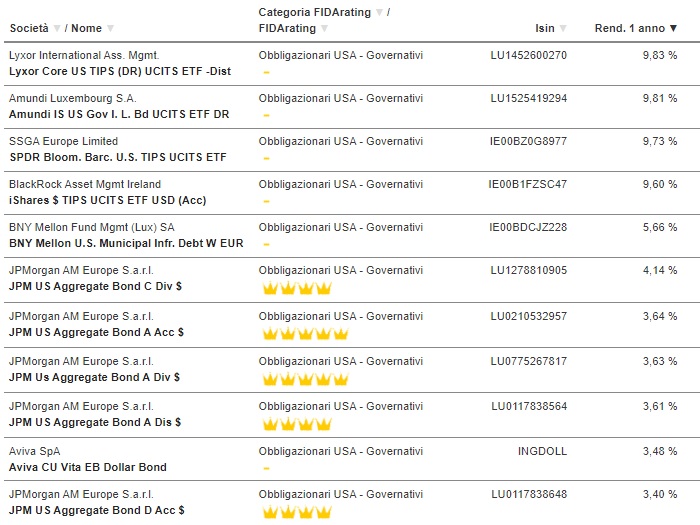Image resolution: width=700 pixels, height=525 pixels.
Task: Select the Isin column header label
Action: pos(545,29)
